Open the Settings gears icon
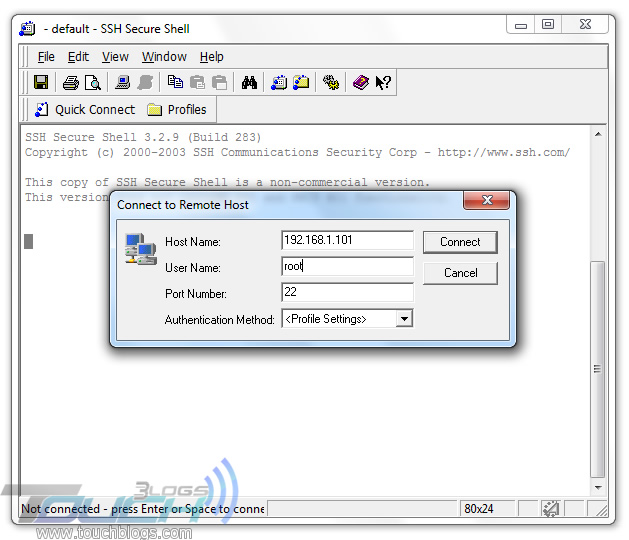The width and height of the screenshot is (629, 540). (x=331, y=83)
